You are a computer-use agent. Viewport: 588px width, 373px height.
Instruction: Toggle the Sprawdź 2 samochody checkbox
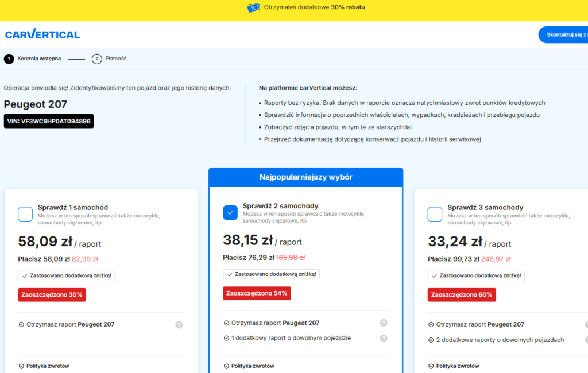click(230, 212)
